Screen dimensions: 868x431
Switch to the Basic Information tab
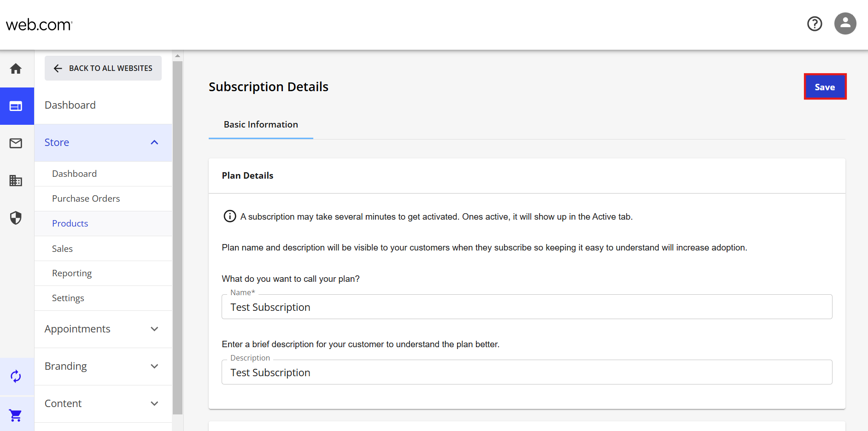coord(261,125)
